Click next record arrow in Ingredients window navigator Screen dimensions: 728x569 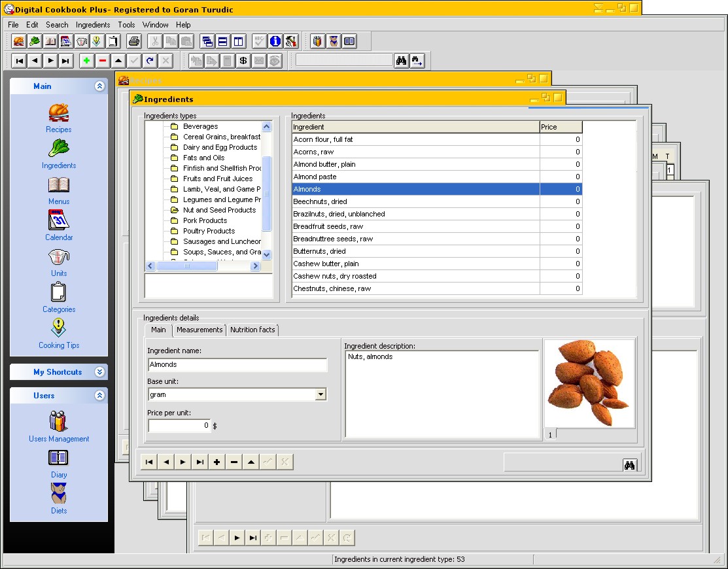point(183,462)
